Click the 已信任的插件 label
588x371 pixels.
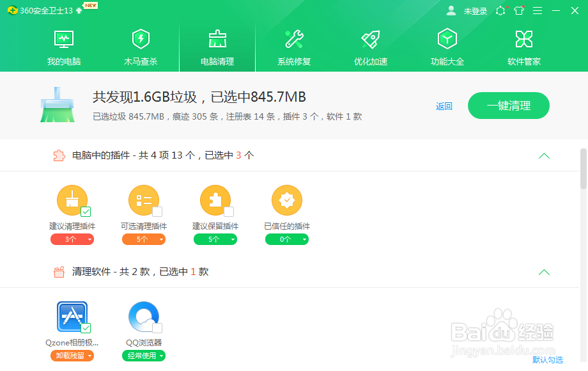(287, 226)
